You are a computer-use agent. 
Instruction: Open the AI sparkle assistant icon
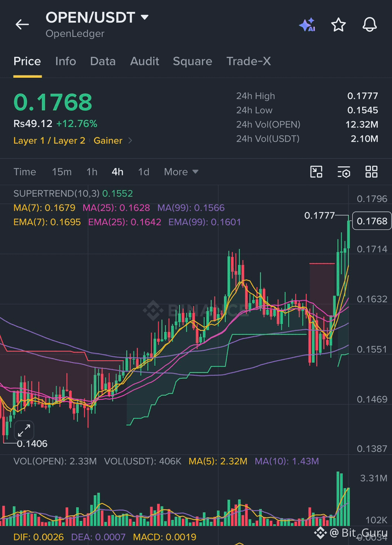point(307,25)
